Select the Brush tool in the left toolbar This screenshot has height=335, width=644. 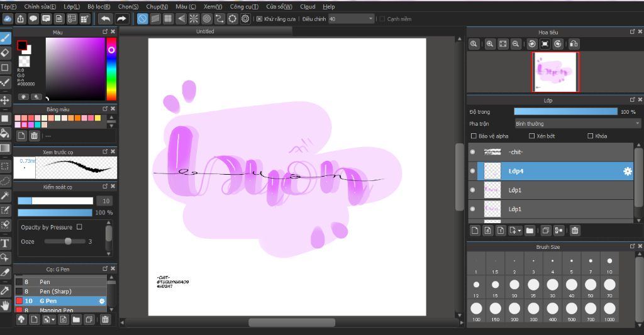click(x=5, y=38)
